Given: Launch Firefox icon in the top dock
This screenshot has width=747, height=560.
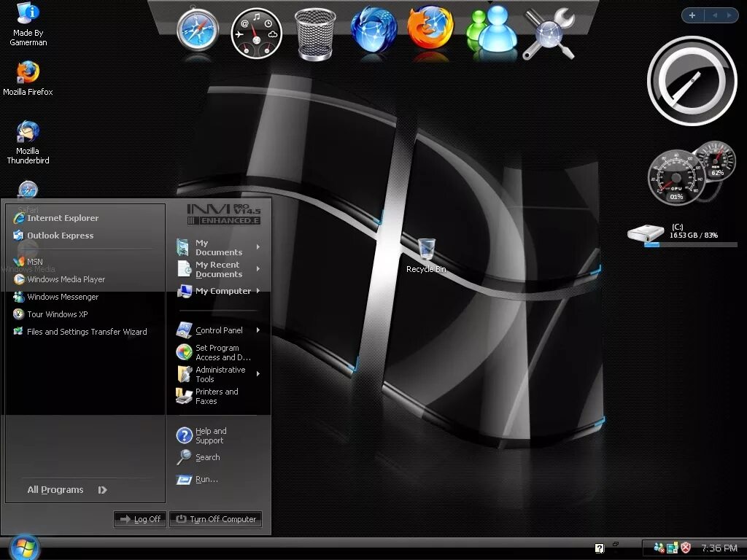Looking at the screenshot, I should pos(430,28).
